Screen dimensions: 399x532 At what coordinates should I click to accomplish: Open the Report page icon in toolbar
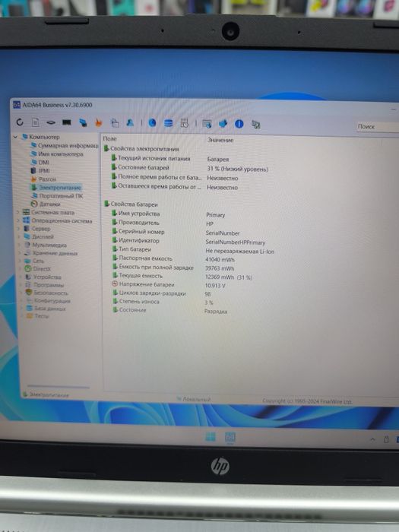[35, 122]
